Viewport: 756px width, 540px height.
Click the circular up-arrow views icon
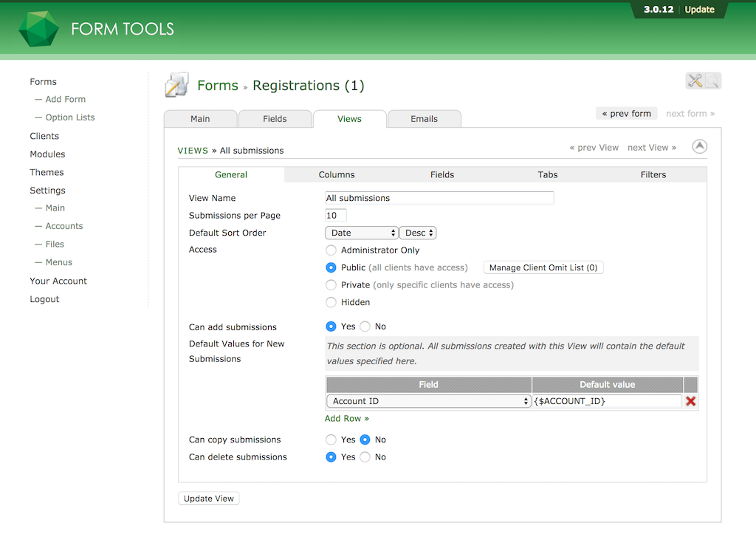coord(700,146)
